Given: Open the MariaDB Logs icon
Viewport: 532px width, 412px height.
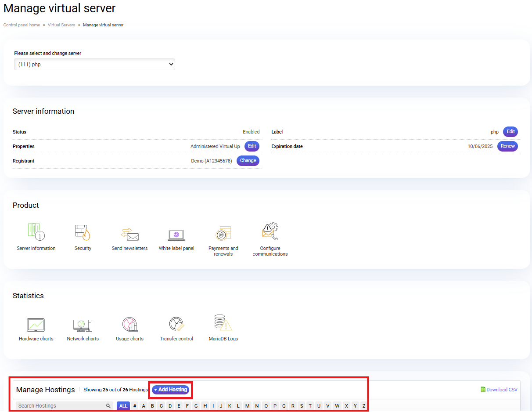Looking at the screenshot, I should tap(223, 324).
